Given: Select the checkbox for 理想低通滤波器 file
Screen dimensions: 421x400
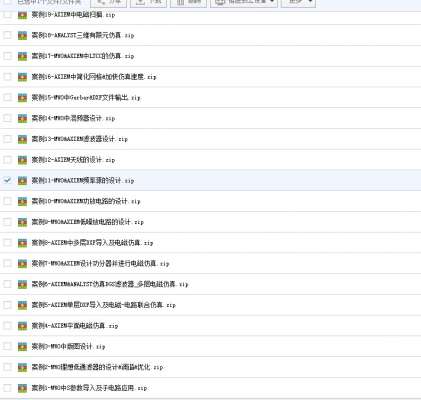Looking at the screenshot, I should [7, 367].
